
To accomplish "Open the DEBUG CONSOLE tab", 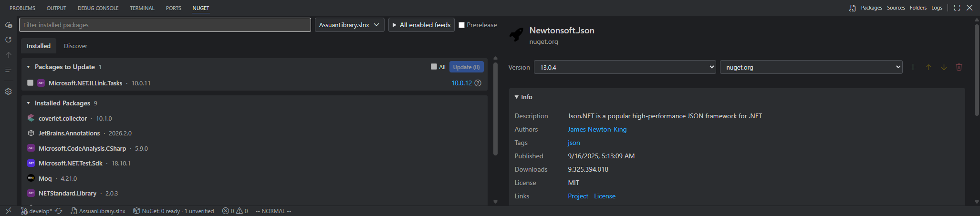I will coord(98,8).
